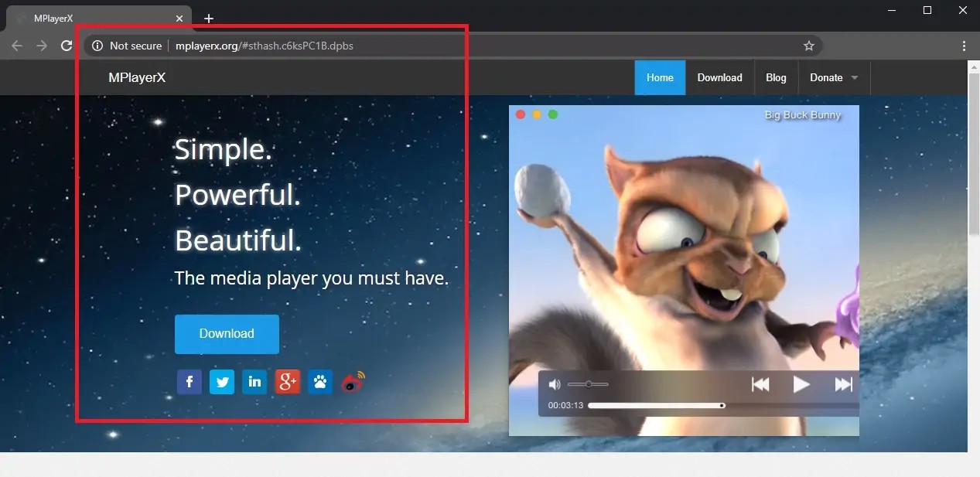Click the Facebook share icon
980x477 pixels.
[190, 382]
